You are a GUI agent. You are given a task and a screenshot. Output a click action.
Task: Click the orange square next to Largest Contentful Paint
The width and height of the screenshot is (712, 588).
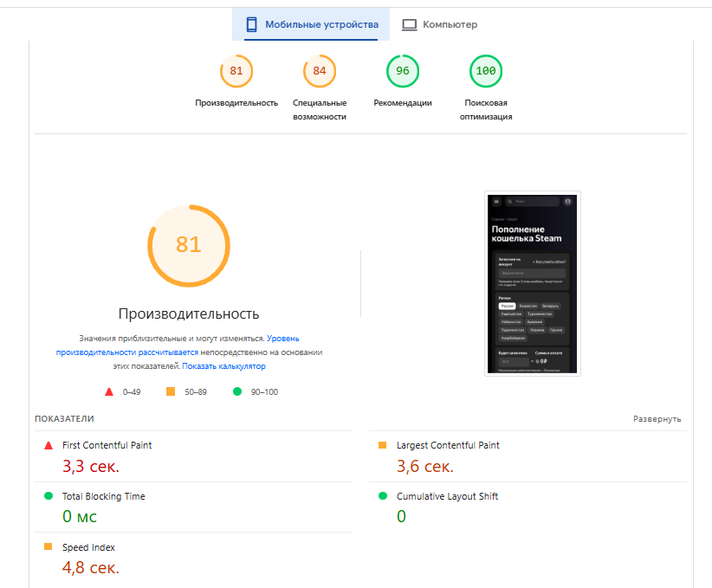coord(382,445)
